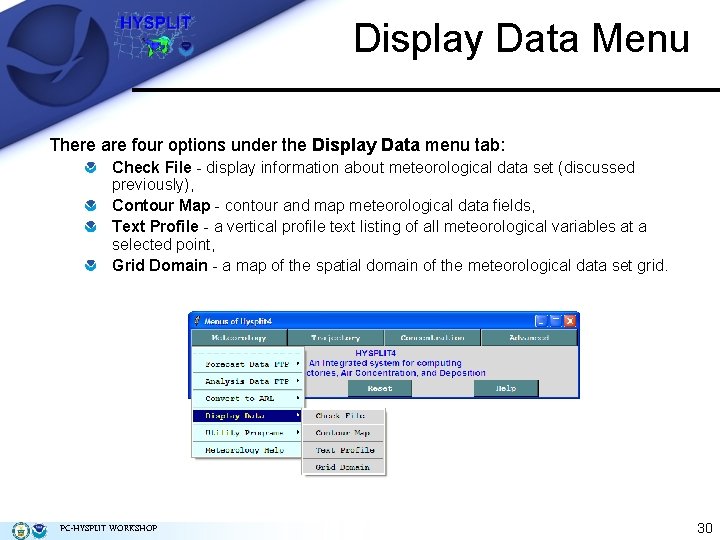The height and width of the screenshot is (540, 720).
Task: Maximize the Menus of Hysplit4 window
Action: pyautogui.click(x=556, y=321)
